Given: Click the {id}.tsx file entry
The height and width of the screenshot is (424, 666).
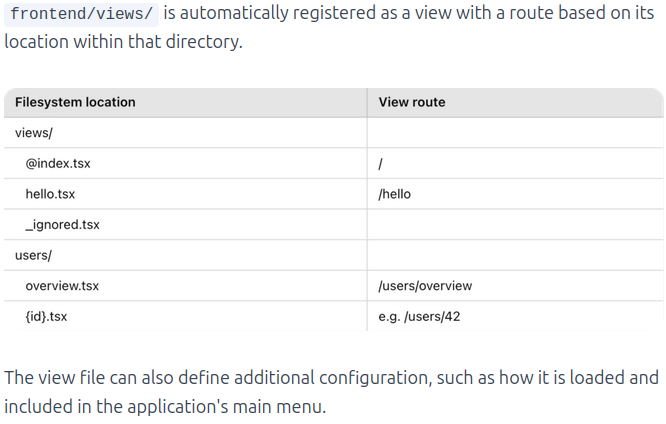Looking at the screenshot, I should point(46,317).
